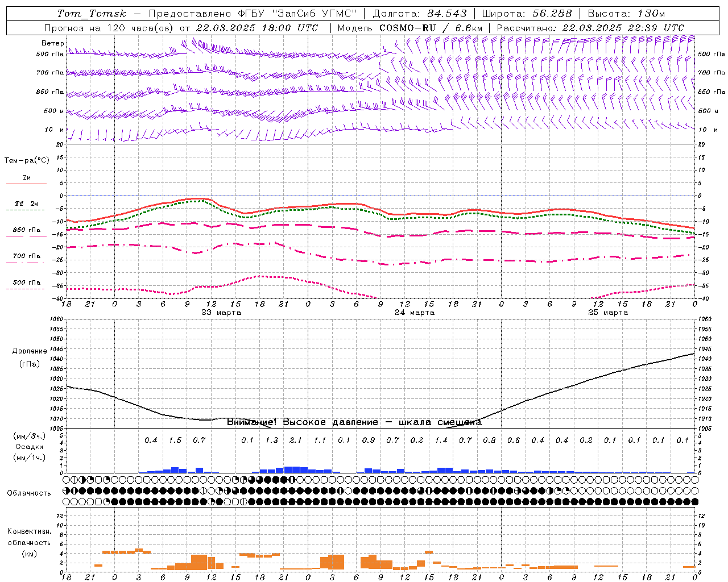Click the model label "COSMO-RU / 6.6км"

[x=431, y=28]
